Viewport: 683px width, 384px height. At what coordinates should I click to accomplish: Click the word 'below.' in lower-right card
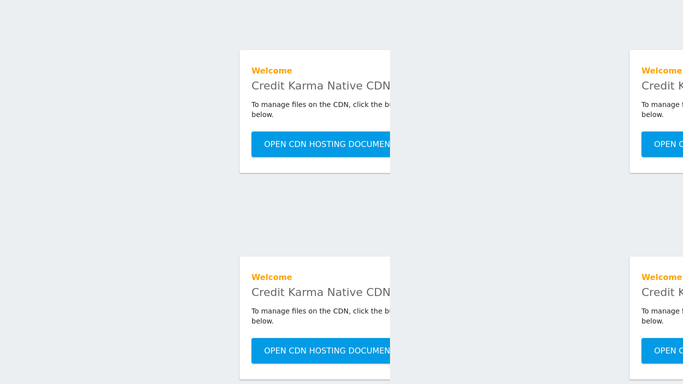click(x=652, y=321)
